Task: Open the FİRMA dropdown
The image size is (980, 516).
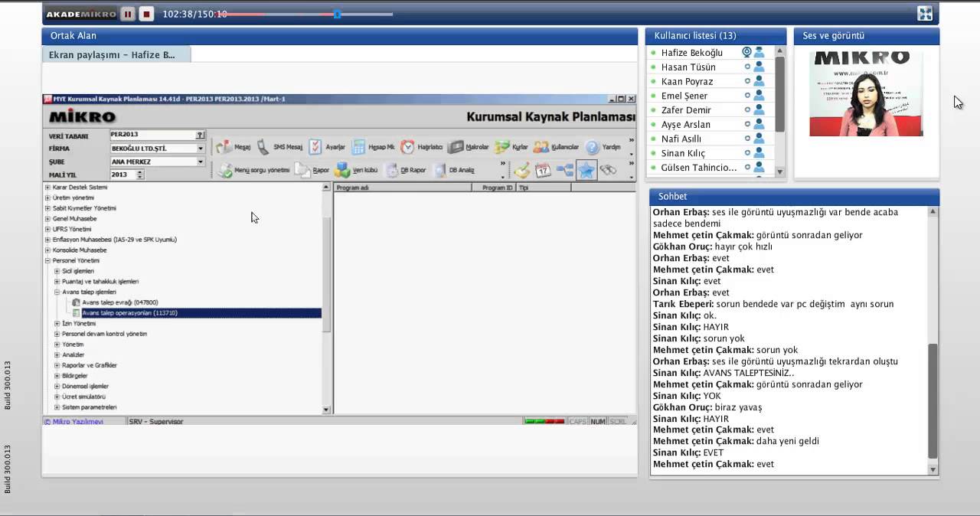Action: click(201, 149)
